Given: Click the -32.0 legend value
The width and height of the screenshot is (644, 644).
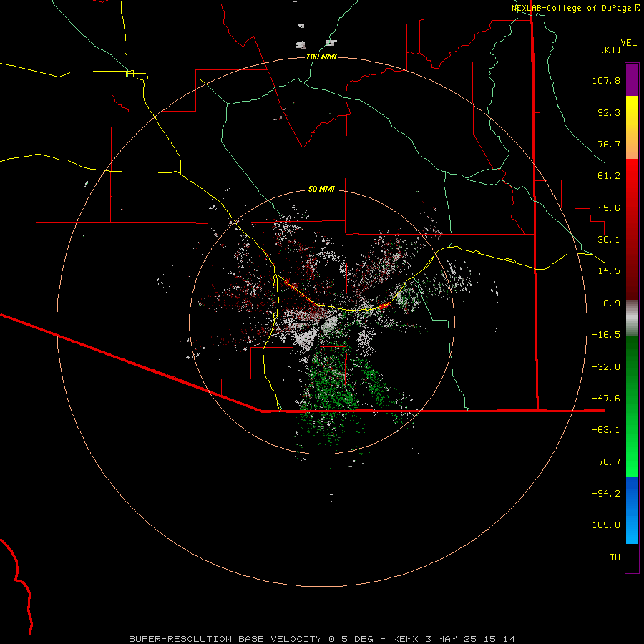Looking at the screenshot, I should (606, 367).
